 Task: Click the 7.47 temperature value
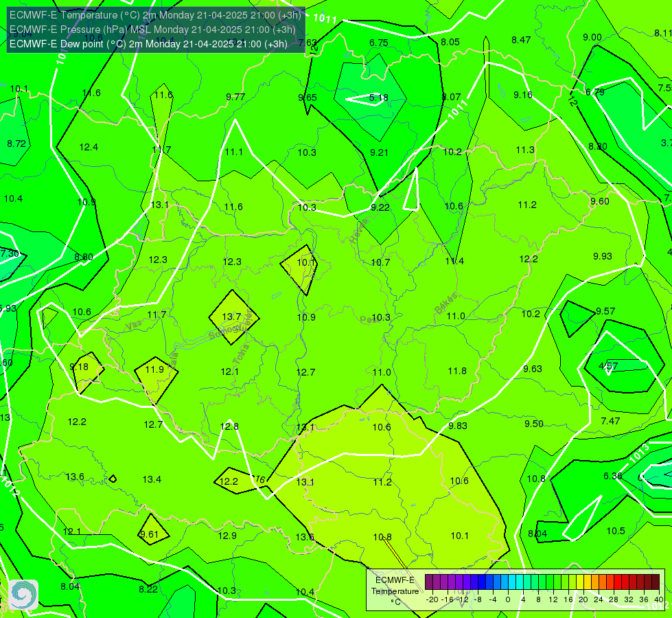[610, 421]
